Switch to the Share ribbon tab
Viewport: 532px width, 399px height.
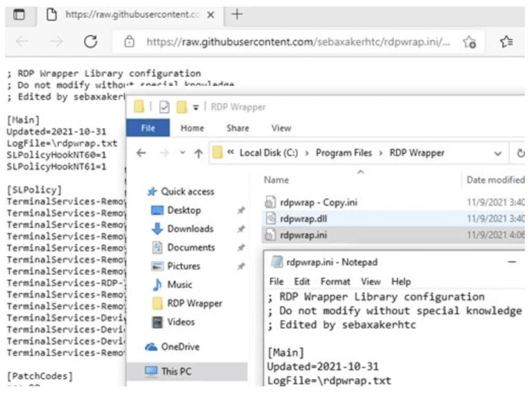point(238,128)
